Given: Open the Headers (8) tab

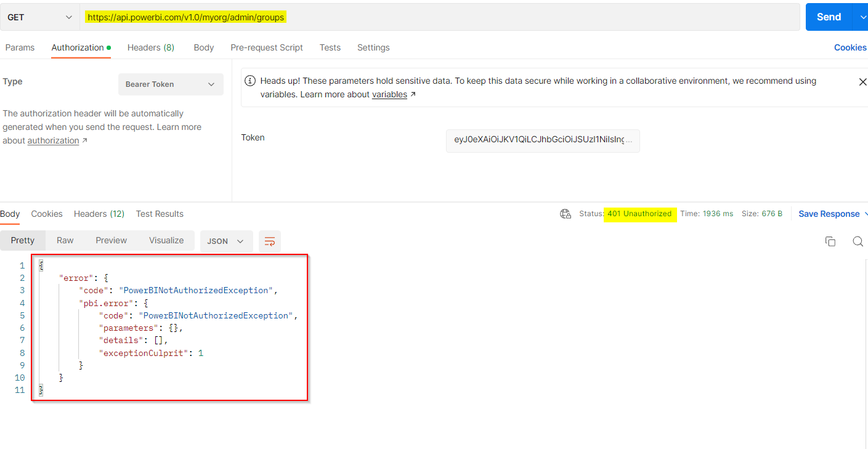Looking at the screenshot, I should coord(151,47).
